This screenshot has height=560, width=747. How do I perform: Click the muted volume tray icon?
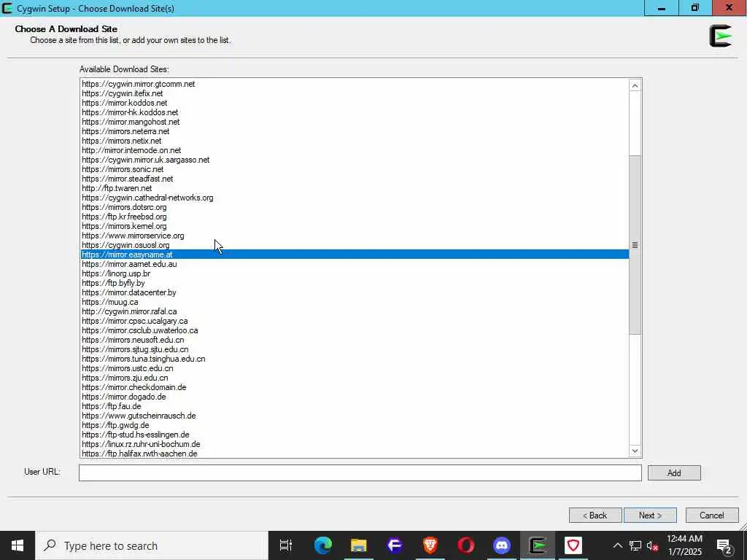click(652, 545)
